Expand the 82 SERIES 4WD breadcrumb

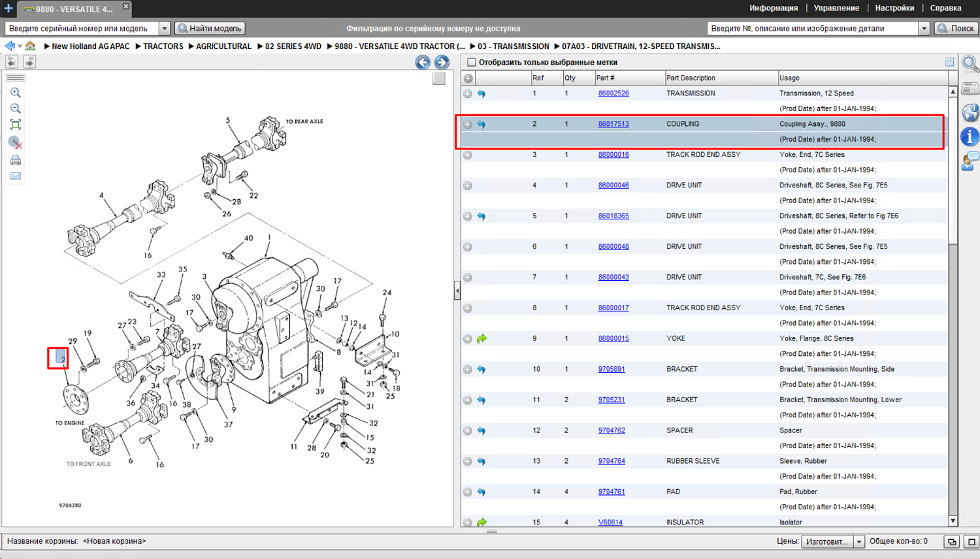pyautogui.click(x=260, y=46)
